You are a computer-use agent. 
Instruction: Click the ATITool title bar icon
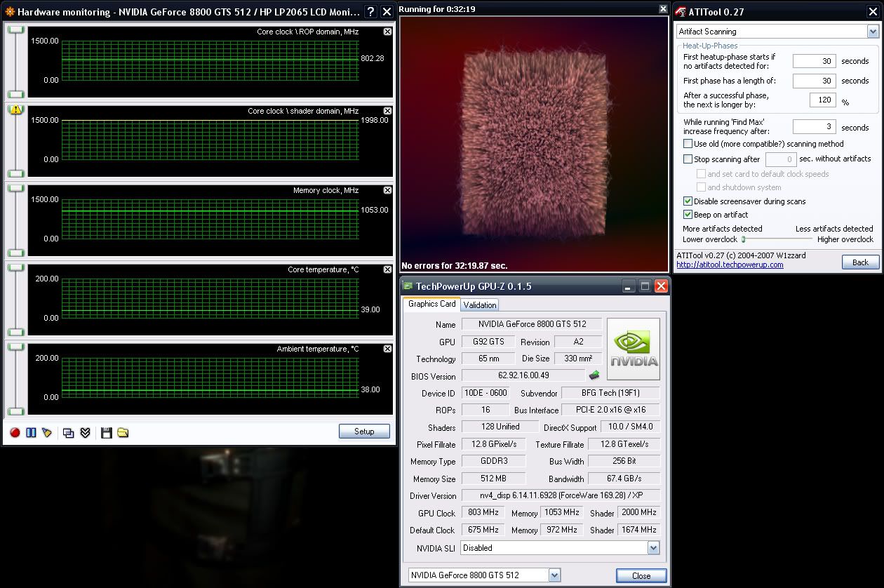click(680, 12)
